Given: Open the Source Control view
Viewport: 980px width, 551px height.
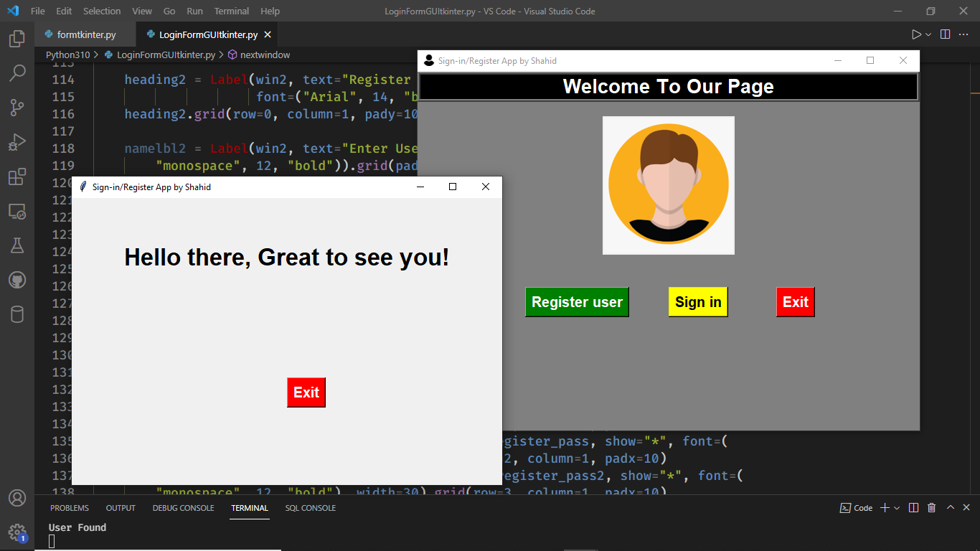Looking at the screenshot, I should 17,107.
